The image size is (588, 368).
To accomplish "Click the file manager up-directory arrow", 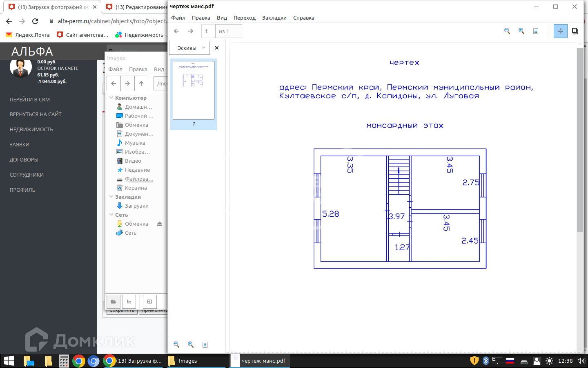I will [141, 83].
